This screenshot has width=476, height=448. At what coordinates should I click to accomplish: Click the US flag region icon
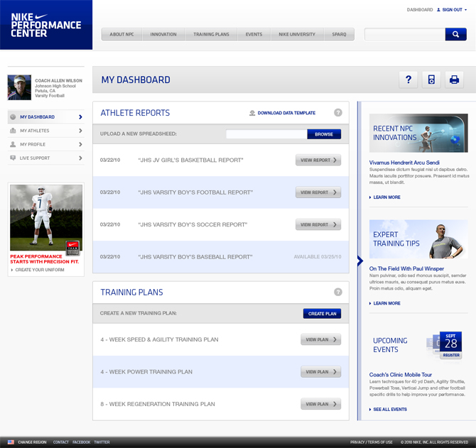pyautogui.click(x=11, y=442)
